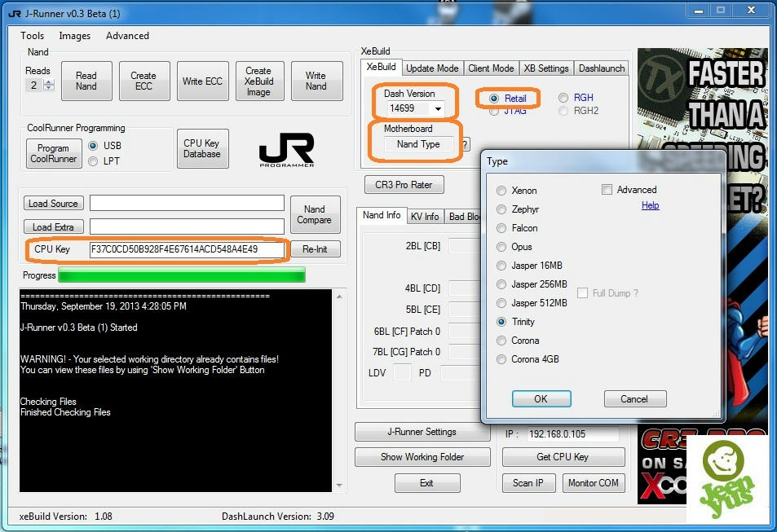
Task: Select the RGH build radio button
Action: pos(563,98)
